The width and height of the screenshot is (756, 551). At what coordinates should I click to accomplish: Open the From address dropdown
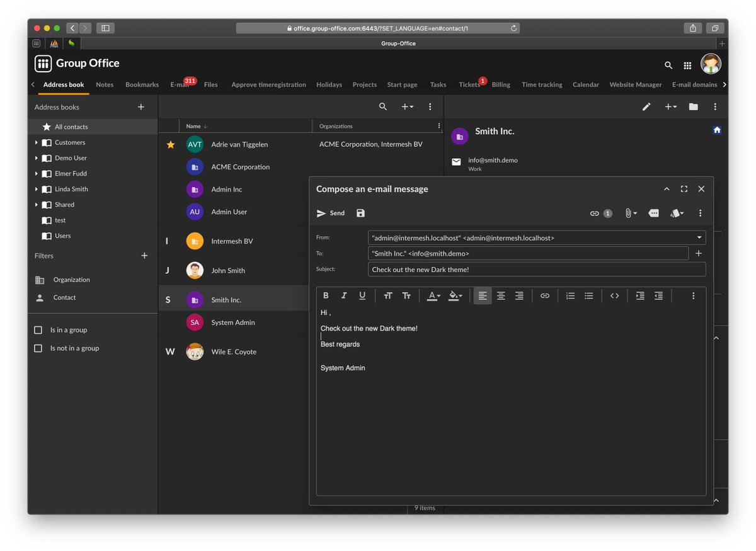click(699, 238)
